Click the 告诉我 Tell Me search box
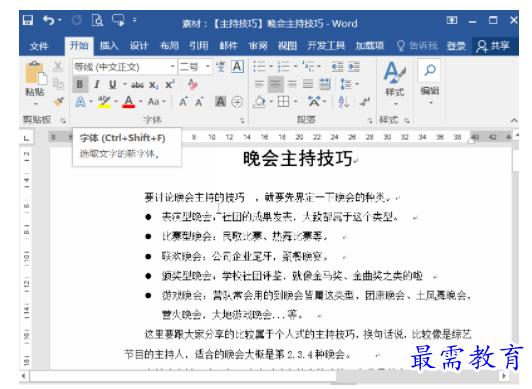The image size is (532, 389). point(418,46)
